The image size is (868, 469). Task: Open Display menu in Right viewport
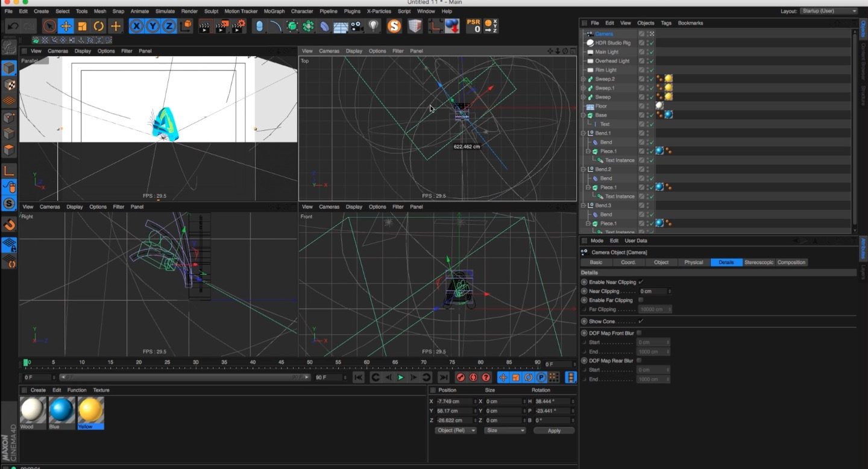[75, 207]
